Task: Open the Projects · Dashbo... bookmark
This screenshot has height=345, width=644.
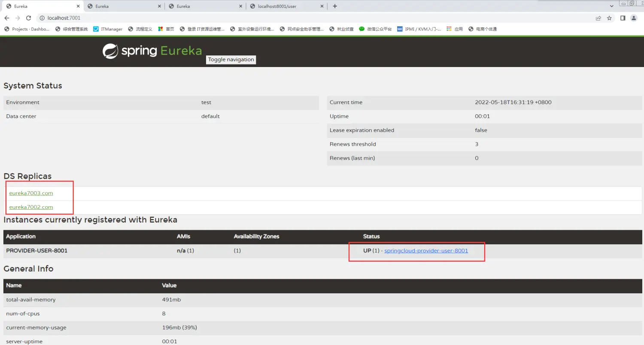Action: tap(27, 29)
